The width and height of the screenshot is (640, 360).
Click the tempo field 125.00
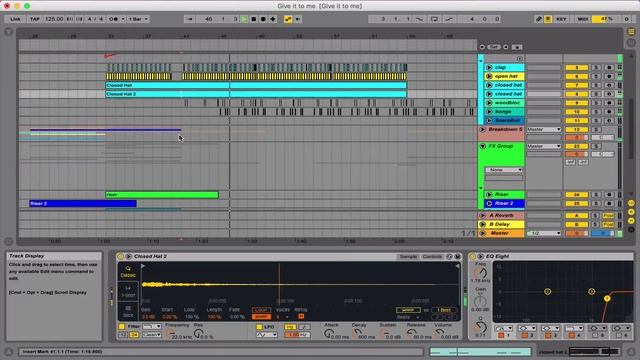click(54, 19)
